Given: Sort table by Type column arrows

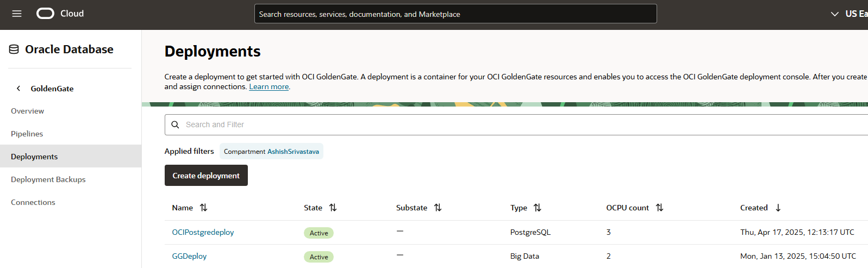Looking at the screenshot, I should click(538, 208).
